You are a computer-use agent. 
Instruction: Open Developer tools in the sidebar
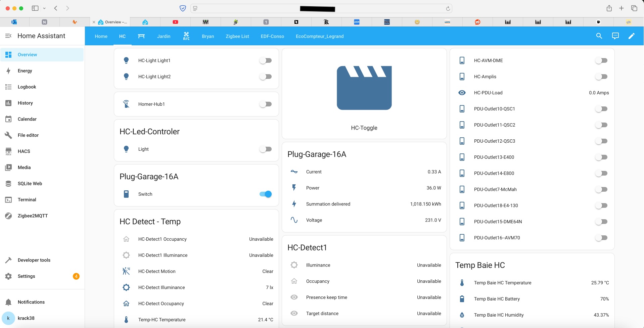34,260
